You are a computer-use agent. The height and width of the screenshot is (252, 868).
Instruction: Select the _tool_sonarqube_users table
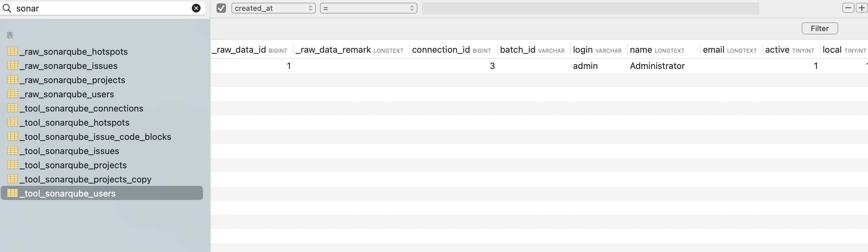102,193
